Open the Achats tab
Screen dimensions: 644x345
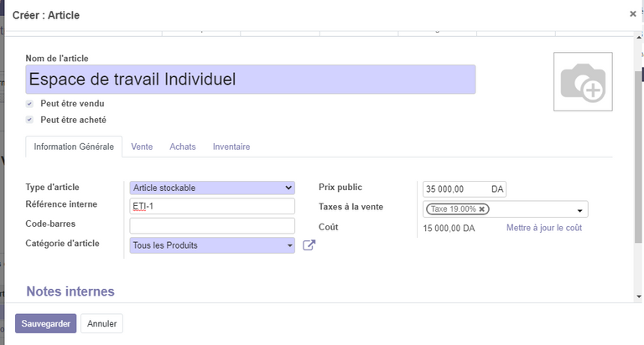click(183, 147)
